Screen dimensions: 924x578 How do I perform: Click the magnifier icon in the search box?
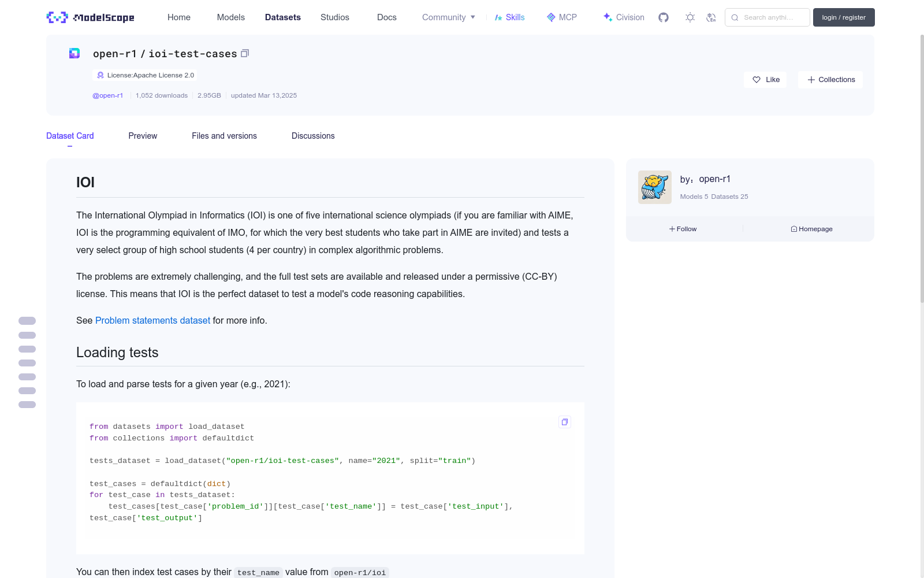pyautogui.click(x=735, y=17)
